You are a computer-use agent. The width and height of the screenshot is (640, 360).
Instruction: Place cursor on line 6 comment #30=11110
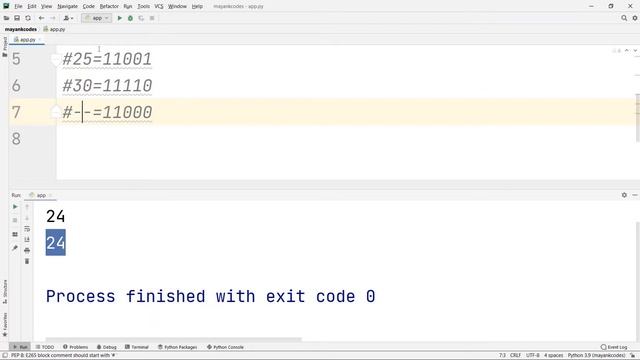click(x=107, y=86)
